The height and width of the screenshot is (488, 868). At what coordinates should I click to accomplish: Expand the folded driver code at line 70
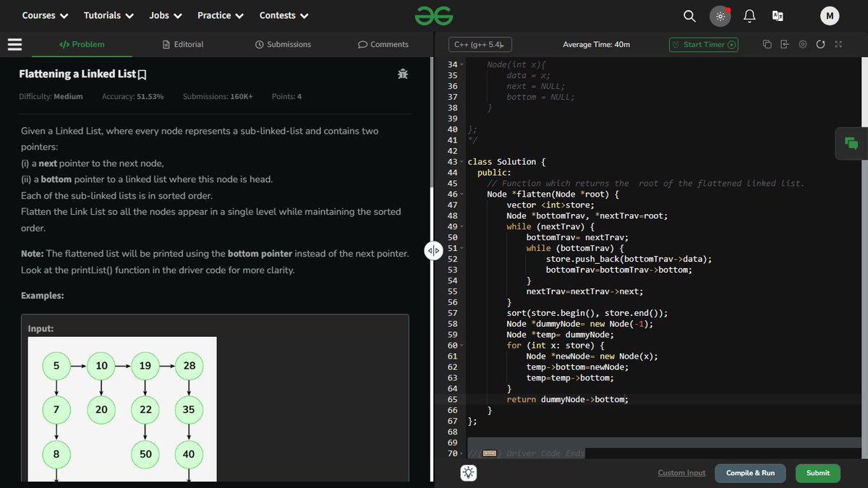(461, 454)
